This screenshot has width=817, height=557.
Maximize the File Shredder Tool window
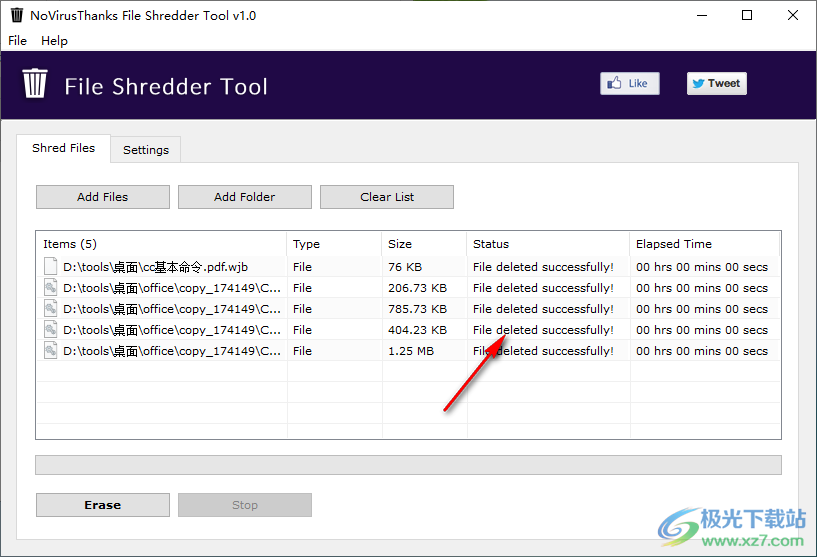point(747,15)
